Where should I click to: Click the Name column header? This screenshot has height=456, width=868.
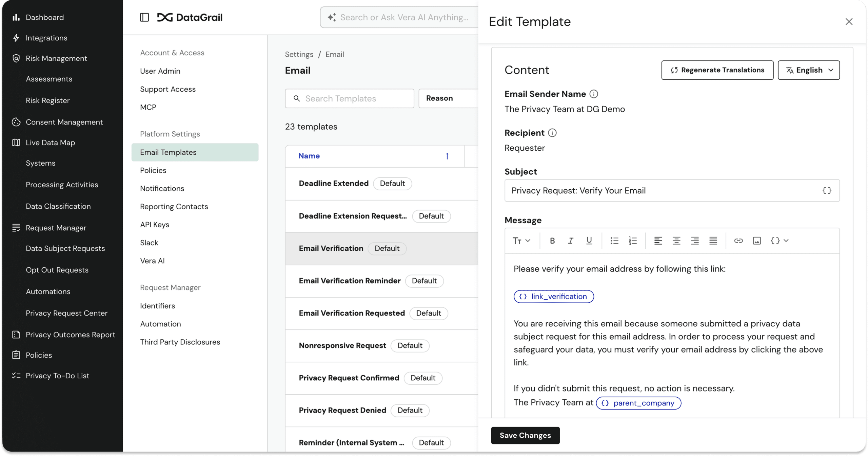click(x=309, y=156)
